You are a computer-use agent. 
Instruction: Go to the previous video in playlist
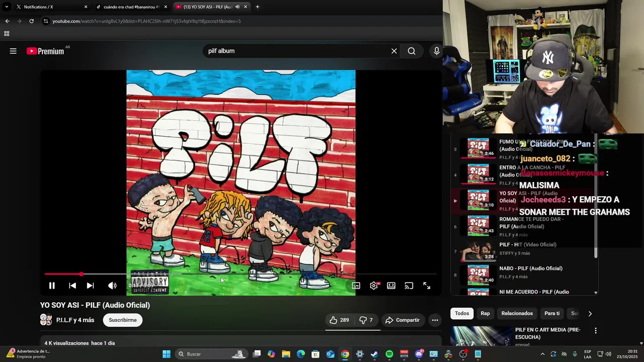point(72,286)
